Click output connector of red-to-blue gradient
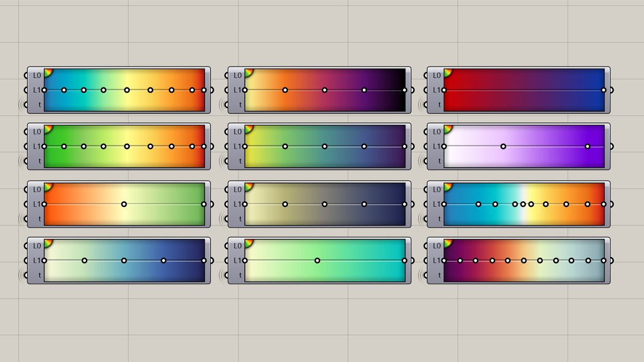The height and width of the screenshot is (362, 644). pos(612,90)
